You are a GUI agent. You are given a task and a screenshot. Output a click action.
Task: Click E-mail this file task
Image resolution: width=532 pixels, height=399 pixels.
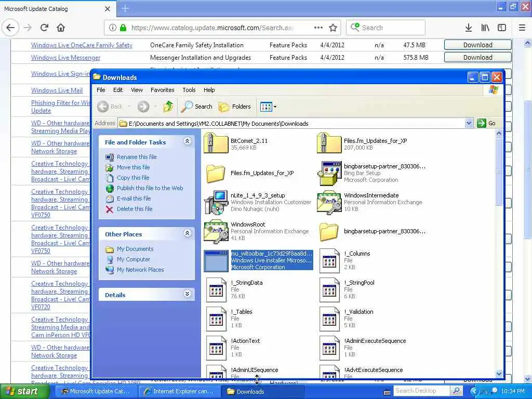134,198
